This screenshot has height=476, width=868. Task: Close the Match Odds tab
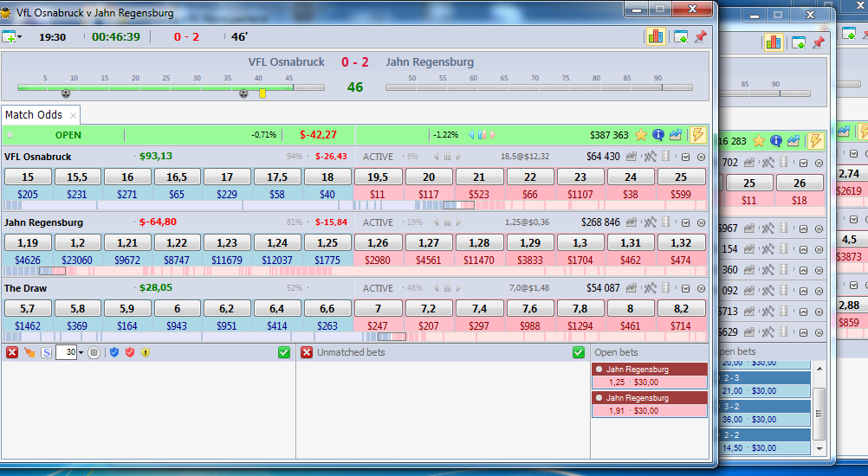[x=73, y=116]
